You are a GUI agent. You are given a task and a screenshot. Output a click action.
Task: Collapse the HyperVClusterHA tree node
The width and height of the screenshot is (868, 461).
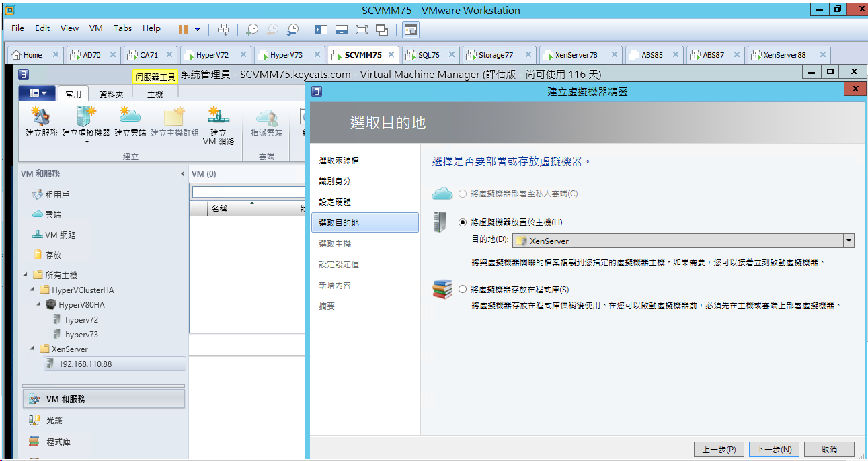click(x=32, y=290)
